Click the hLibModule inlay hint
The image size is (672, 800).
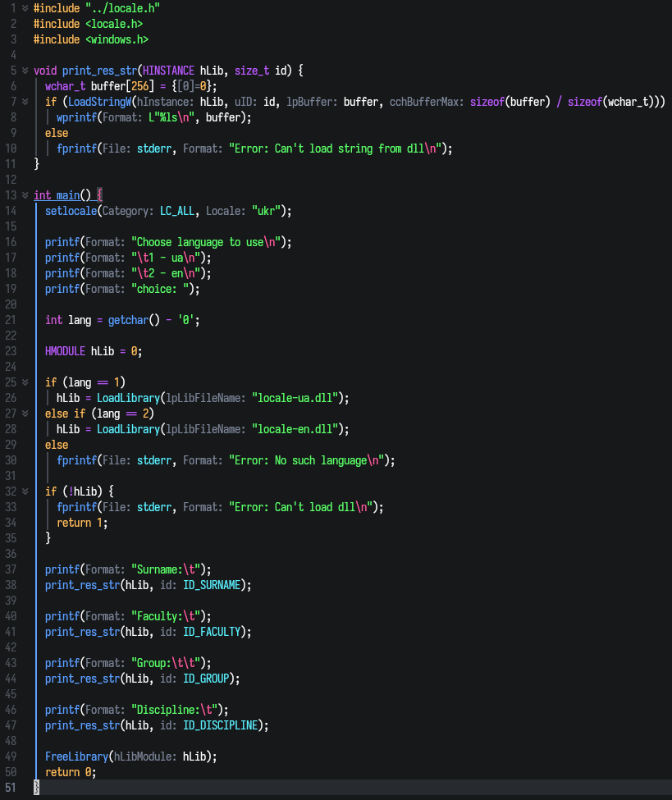tap(145, 757)
